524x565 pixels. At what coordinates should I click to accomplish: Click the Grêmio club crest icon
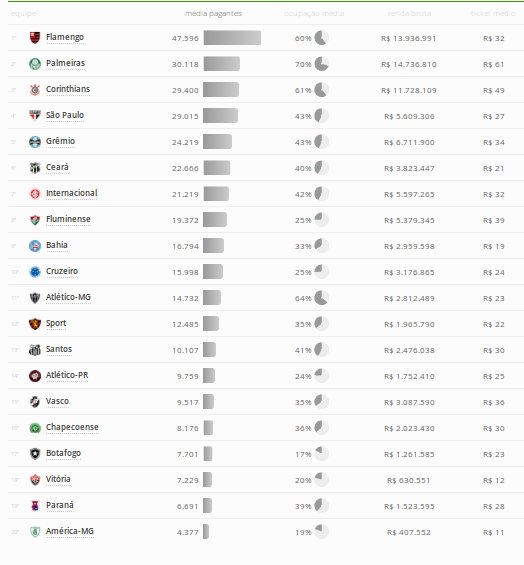click(35, 142)
